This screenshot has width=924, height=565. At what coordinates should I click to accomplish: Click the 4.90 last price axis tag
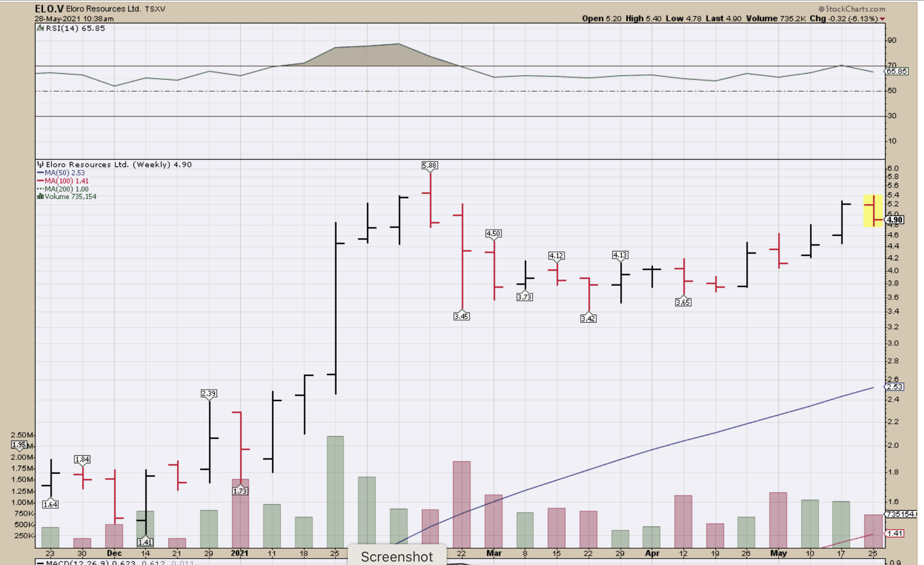pos(894,220)
